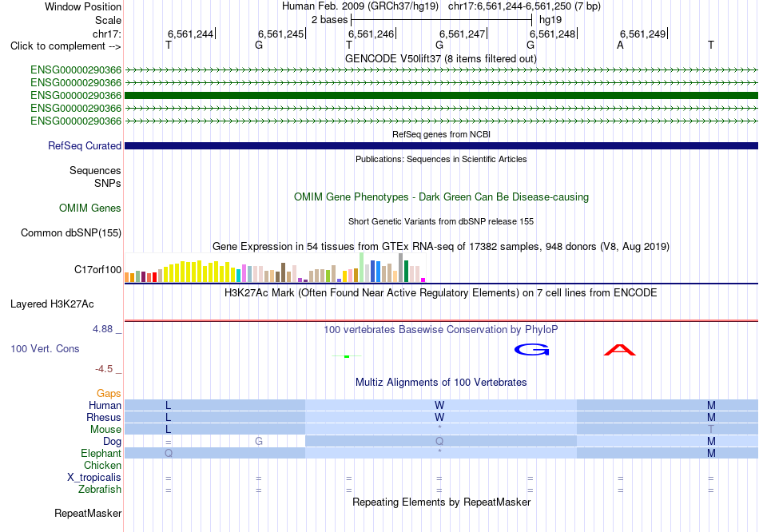Open 'Short Genetic Variants from dbSNP release 155'
Screen dimensions: 759x532
(x=441, y=222)
